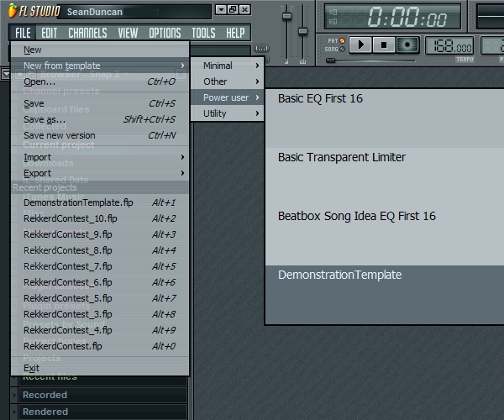Open recent project RekkerdContest_6.flp
The height and width of the screenshot is (420, 504).
(x=100, y=282)
